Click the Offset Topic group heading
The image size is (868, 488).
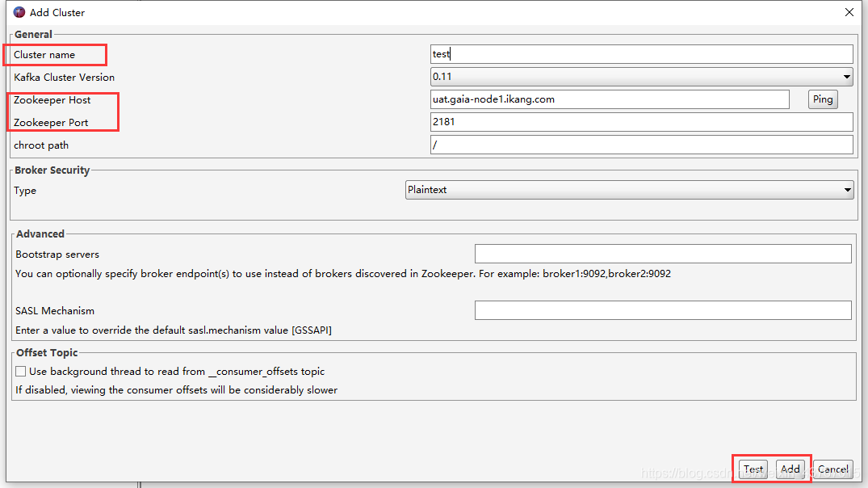click(x=47, y=353)
